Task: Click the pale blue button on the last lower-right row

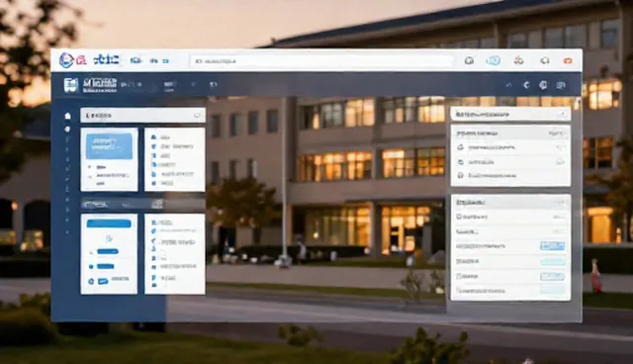Action: [552, 291]
